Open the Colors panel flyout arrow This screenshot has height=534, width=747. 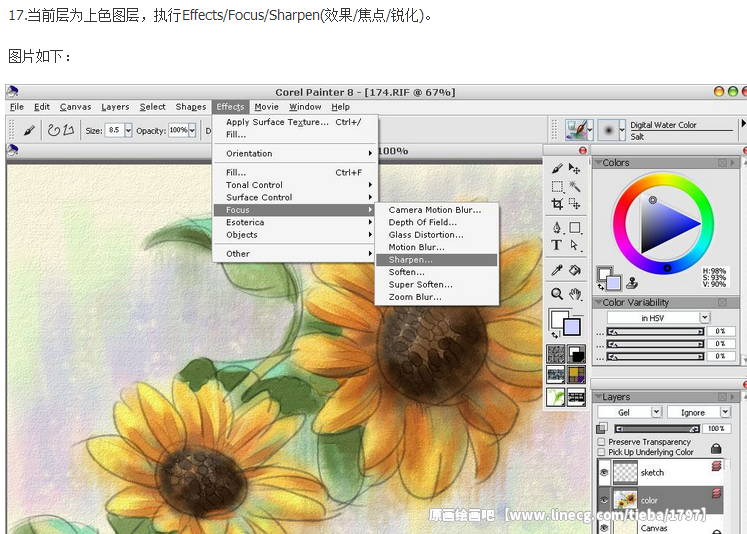coord(733,163)
